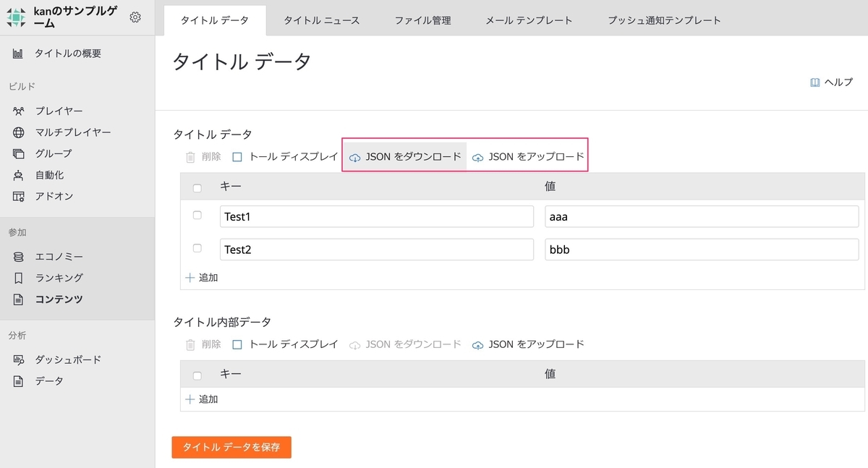The height and width of the screenshot is (468, 868).
Task: Click the データ document icon in sidebar
Action: 19,381
